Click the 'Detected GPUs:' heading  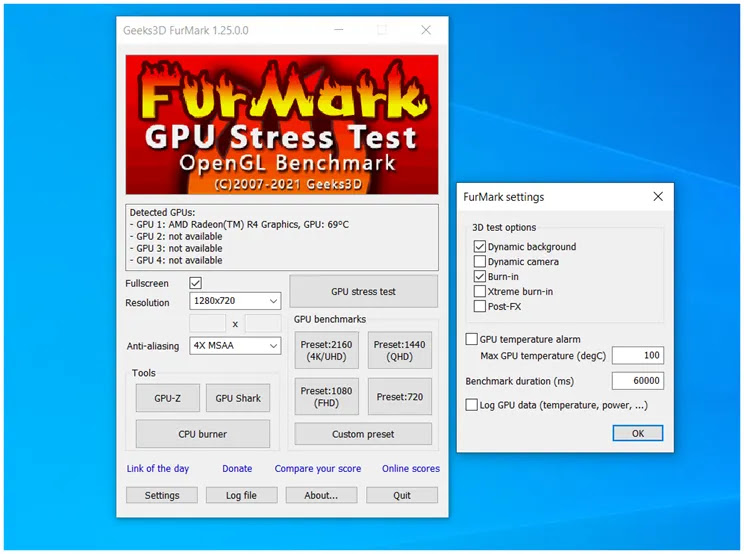162,212
